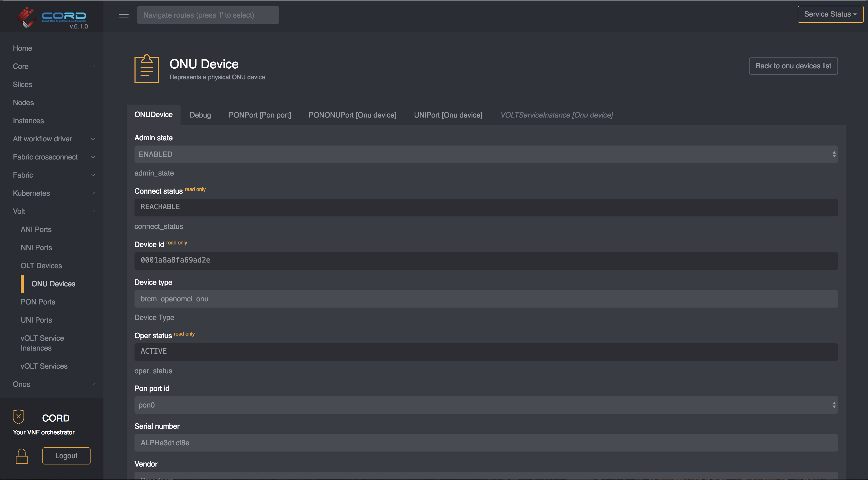Open Instances in the sidebar
This screenshot has height=480, width=868.
point(28,121)
